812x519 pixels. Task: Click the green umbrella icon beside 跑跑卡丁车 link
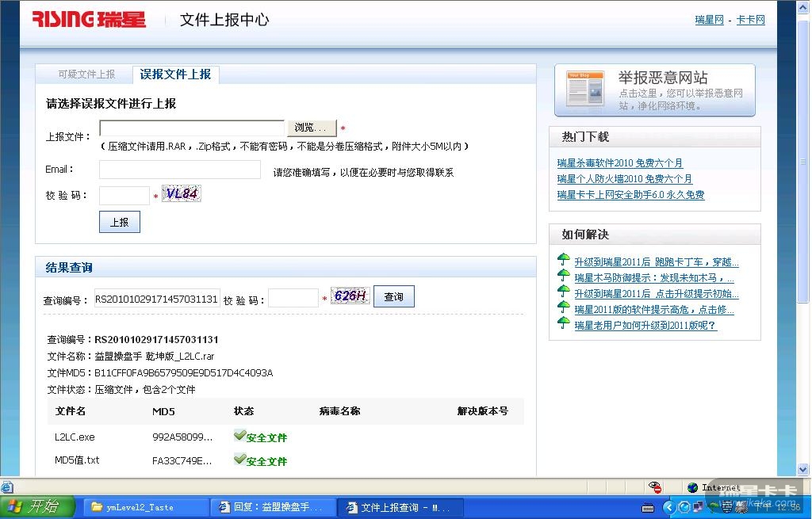(x=564, y=259)
